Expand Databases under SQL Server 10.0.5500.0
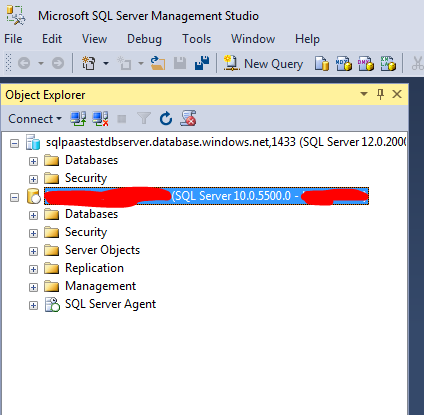 pos(33,216)
